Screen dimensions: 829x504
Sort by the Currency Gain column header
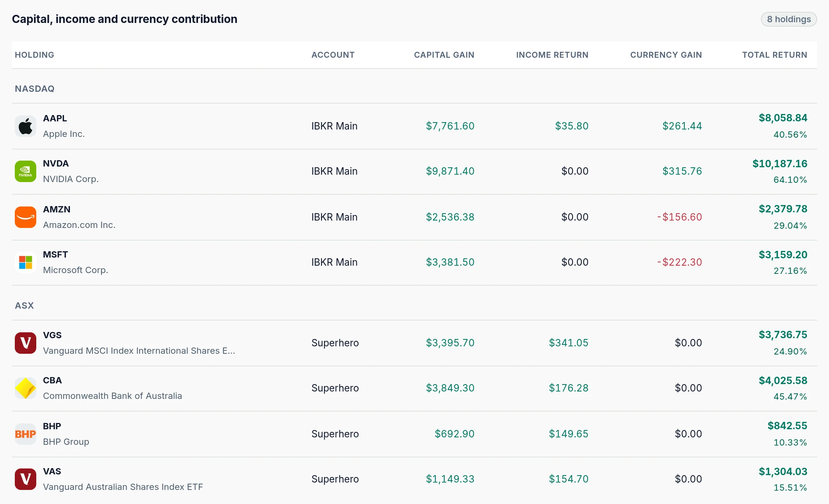pos(666,55)
